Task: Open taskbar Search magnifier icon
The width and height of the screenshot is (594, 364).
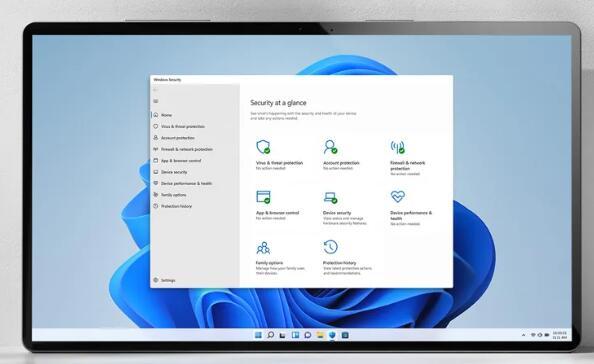Action: click(x=270, y=335)
